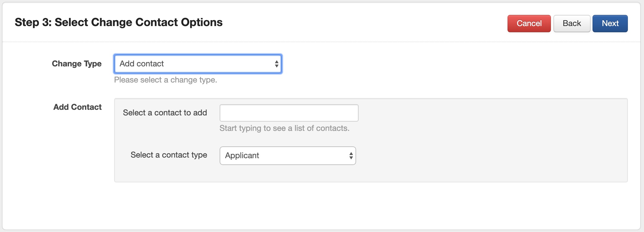Click the 'Select a contact type' label

point(169,155)
